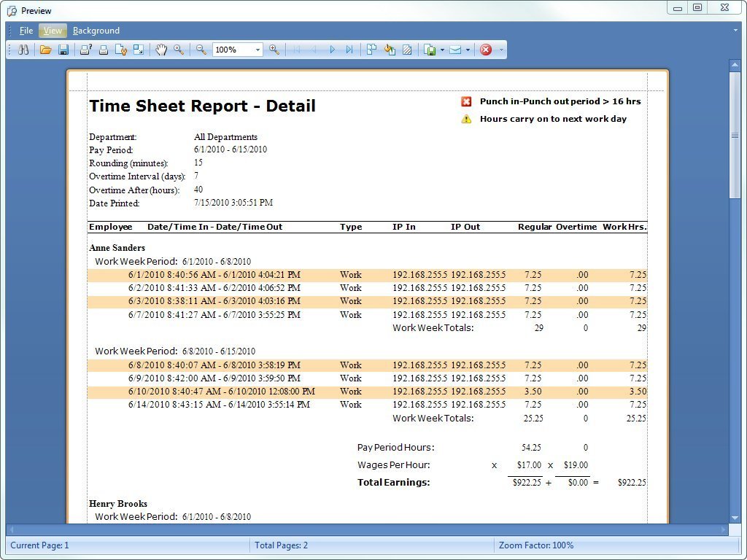Click the zoom out icon
Viewport: 747px width, 560px height.
[201, 50]
